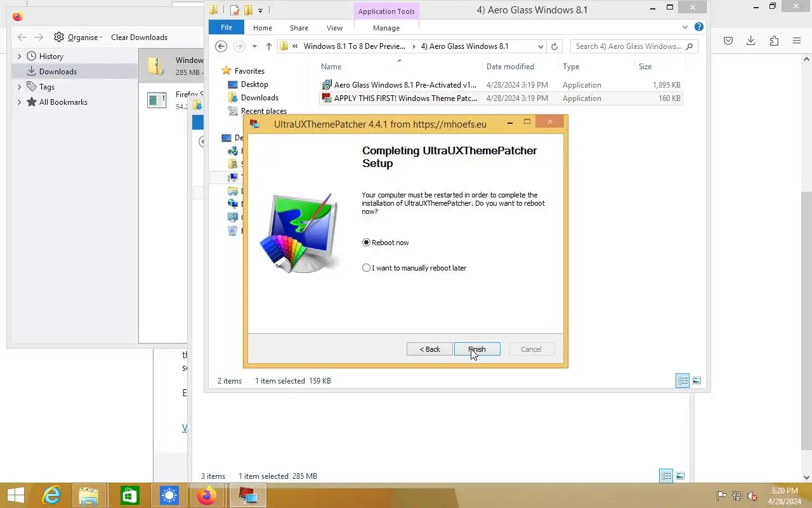
Task: Open Action Center flag in system tray
Action: tap(721, 496)
